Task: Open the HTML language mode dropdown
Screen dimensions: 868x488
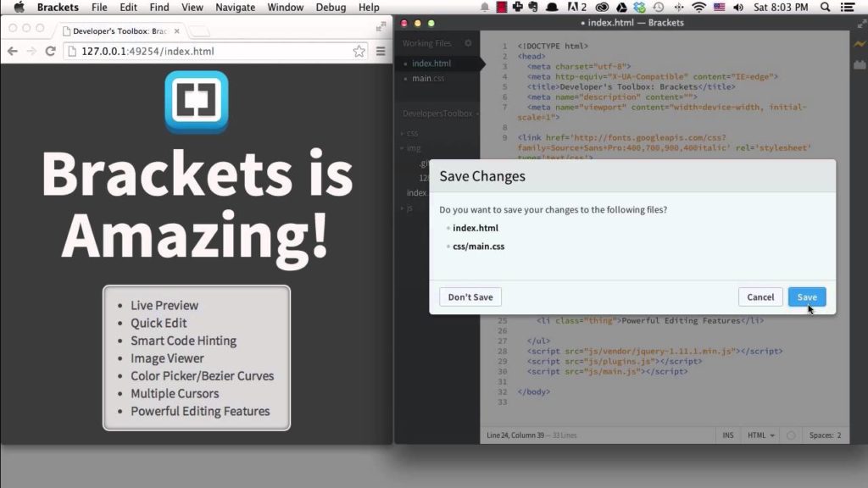Action: (761, 435)
